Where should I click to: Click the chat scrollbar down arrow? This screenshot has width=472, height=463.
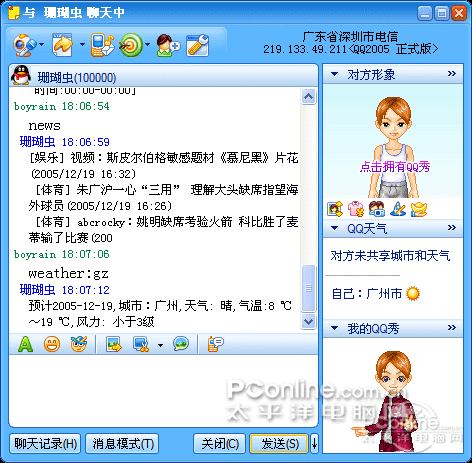click(308, 322)
